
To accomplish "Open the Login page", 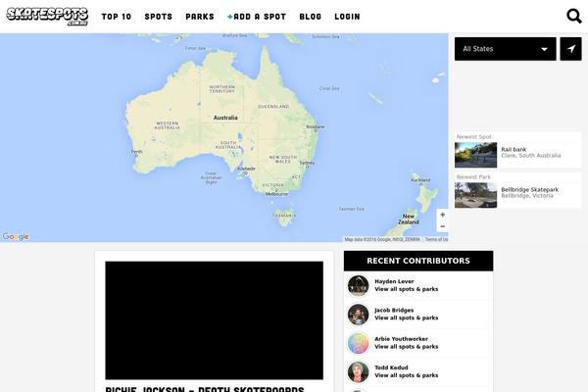I will pos(347,17).
